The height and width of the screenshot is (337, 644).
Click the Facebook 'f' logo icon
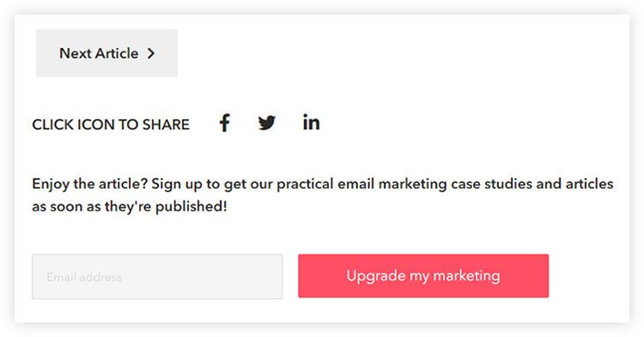(225, 123)
